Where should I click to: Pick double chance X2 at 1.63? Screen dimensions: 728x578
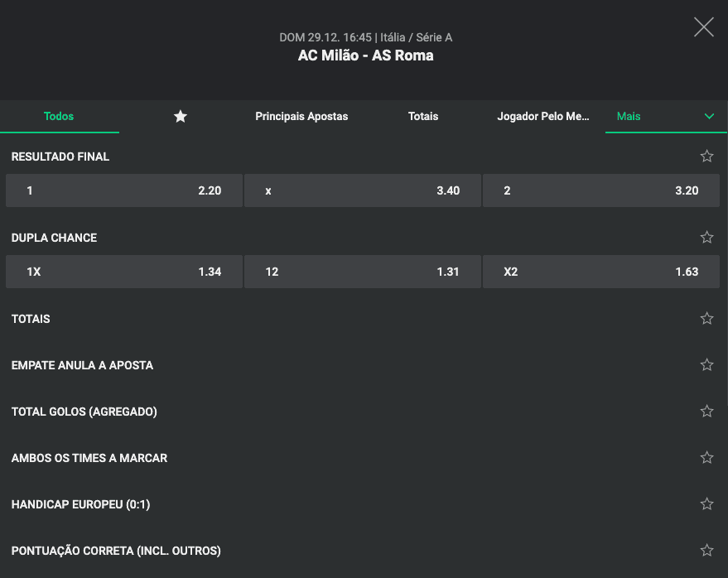(601, 272)
